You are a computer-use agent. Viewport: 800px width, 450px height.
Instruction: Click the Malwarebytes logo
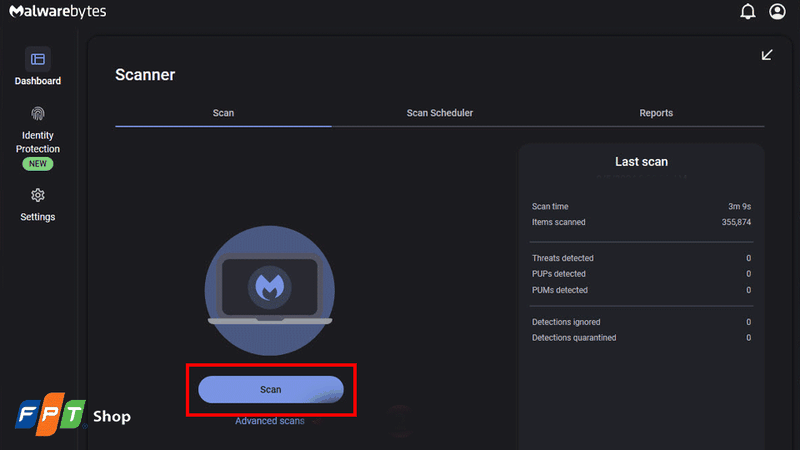[x=58, y=11]
